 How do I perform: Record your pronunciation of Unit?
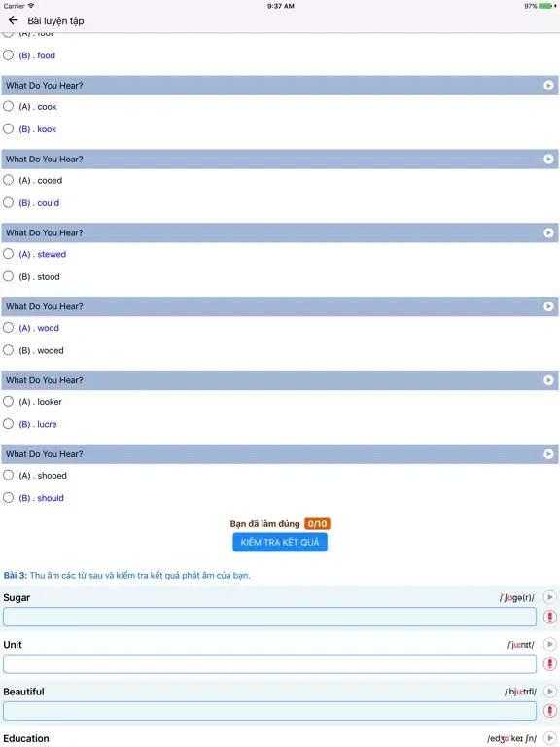(549, 664)
